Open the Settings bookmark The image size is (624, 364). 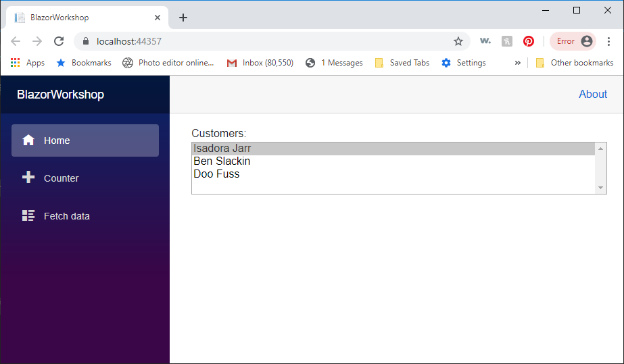464,63
